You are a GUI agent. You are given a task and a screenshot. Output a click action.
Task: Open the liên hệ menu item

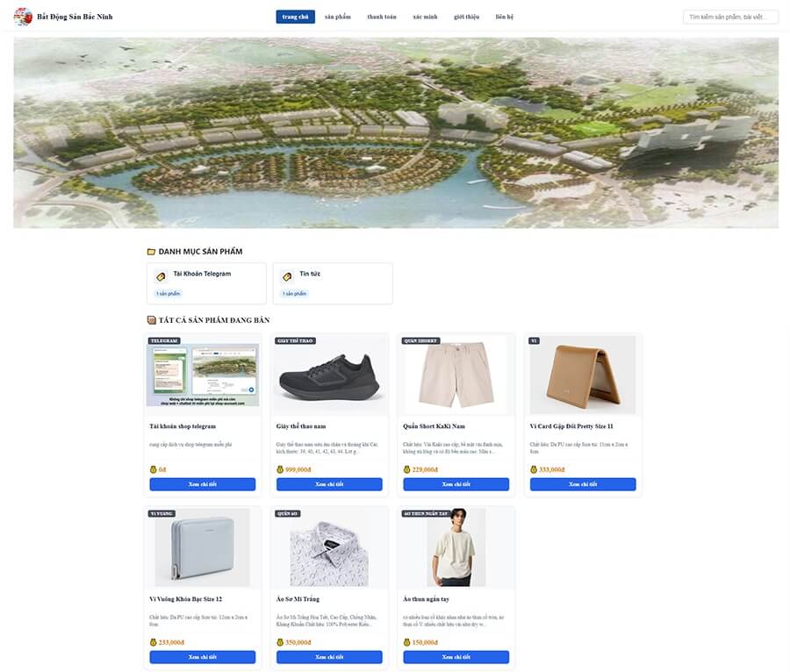click(505, 17)
